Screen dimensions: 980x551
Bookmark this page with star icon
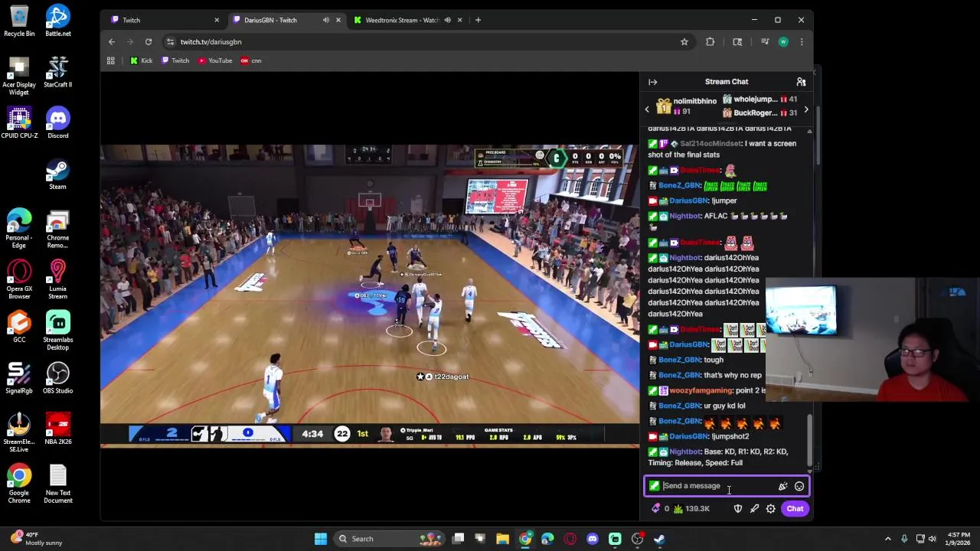click(x=684, y=42)
